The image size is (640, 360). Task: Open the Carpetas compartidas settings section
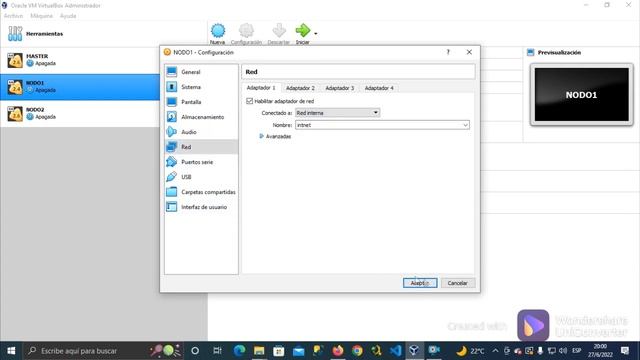pos(201,192)
